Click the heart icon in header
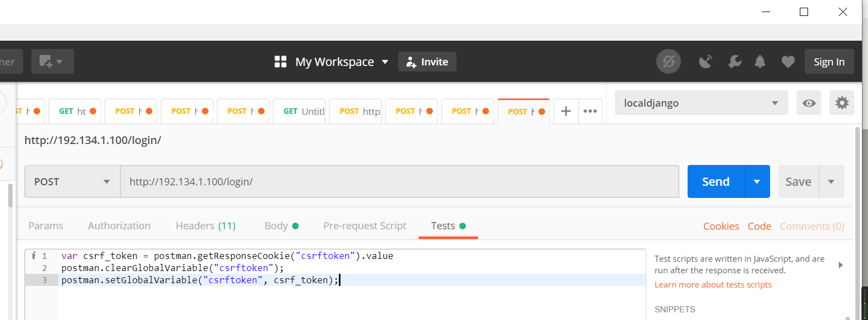This screenshot has height=320, width=868. pos(788,62)
